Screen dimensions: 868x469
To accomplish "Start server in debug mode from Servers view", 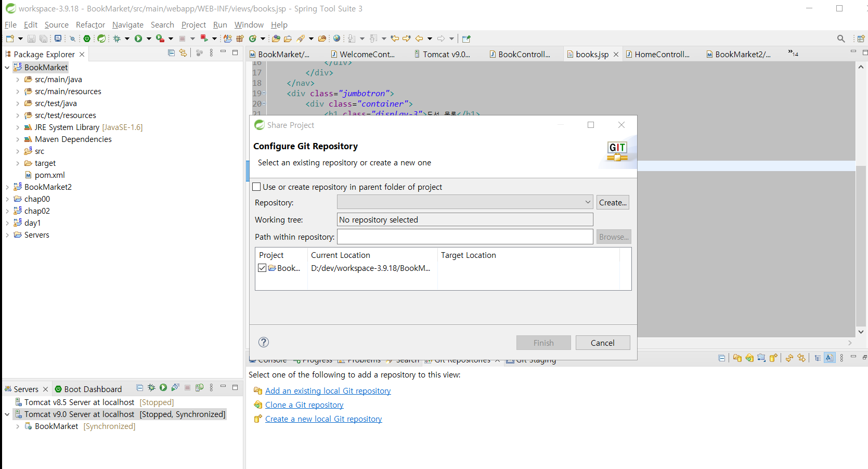I will pyautogui.click(x=151, y=387).
